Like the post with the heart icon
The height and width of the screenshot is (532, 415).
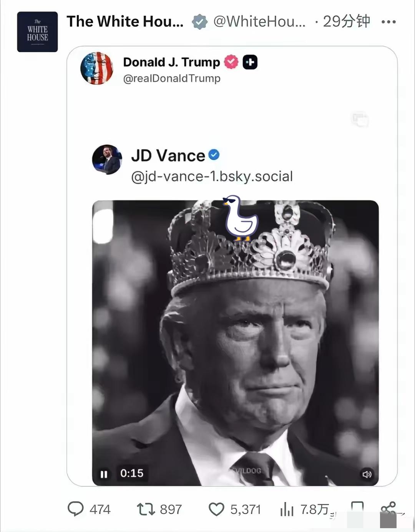(216, 509)
